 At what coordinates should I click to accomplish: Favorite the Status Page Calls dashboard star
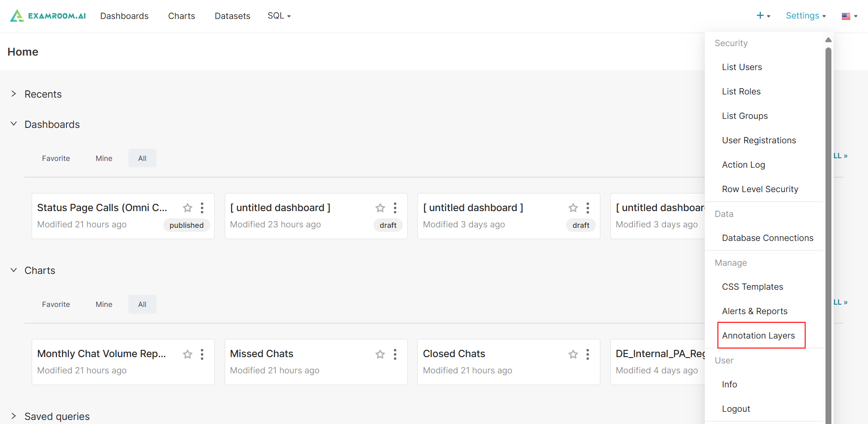(x=188, y=208)
